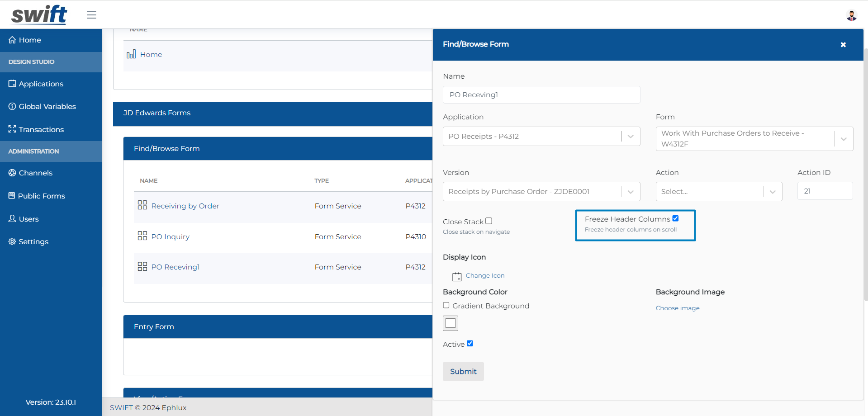This screenshot has height=416, width=868.
Task: Submit the Find/Browse Form
Action: pos(463,371)
